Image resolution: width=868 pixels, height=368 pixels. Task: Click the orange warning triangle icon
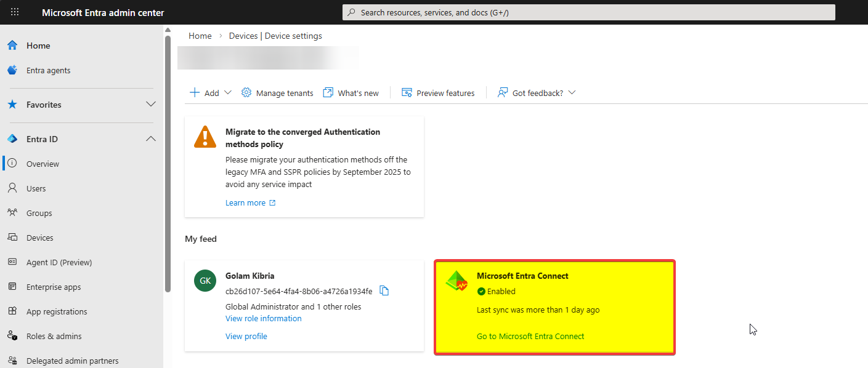[x=205, y=137]
